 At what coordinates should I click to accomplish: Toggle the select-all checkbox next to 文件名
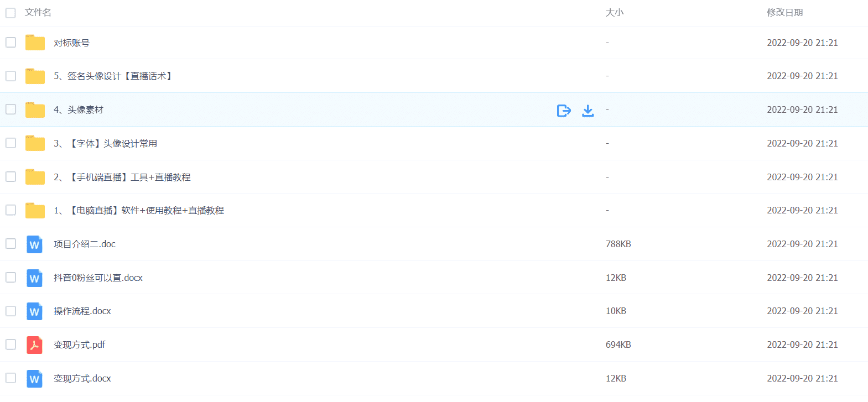[11, 13]
